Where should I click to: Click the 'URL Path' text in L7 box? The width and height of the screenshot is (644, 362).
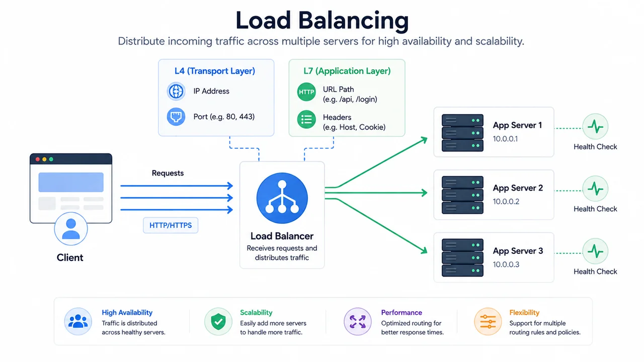tap(338, 89)
